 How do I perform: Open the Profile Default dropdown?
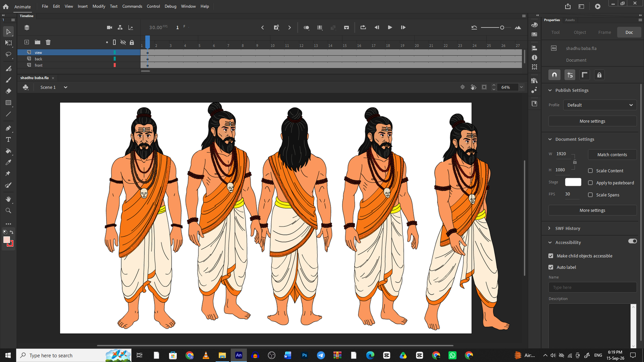point(600,105)
